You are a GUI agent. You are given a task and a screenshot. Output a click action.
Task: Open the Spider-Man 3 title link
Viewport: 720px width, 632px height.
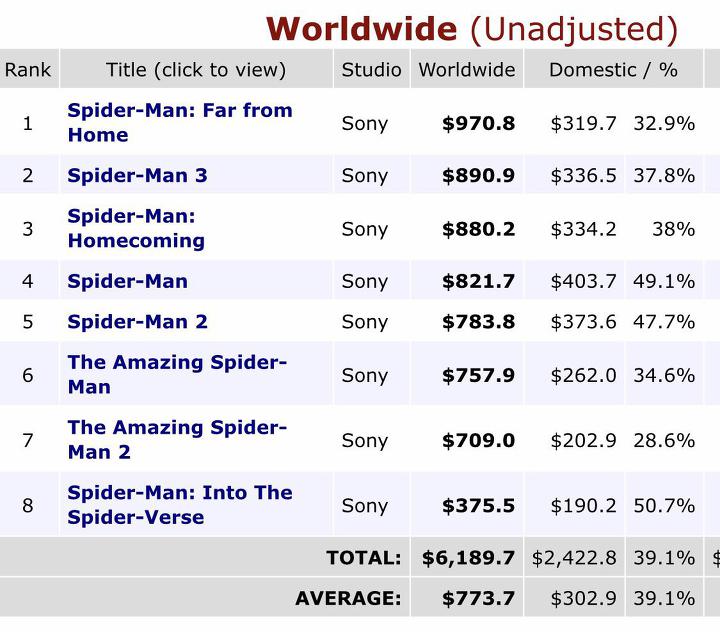coord(137,175)
